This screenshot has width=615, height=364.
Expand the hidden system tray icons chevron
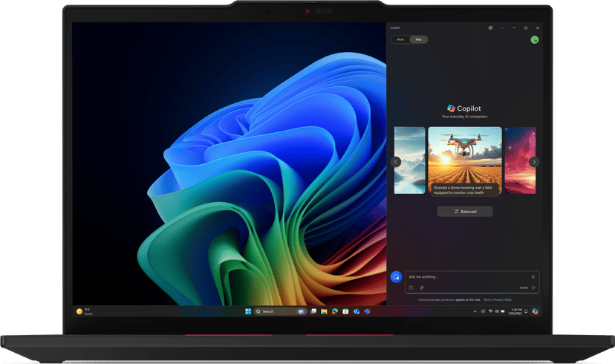coord(475,311)
